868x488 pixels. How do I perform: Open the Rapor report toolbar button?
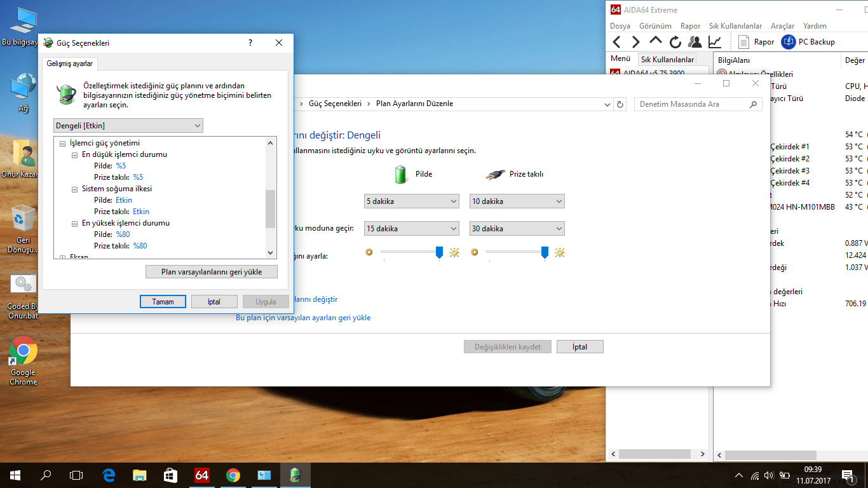point(756,42)
